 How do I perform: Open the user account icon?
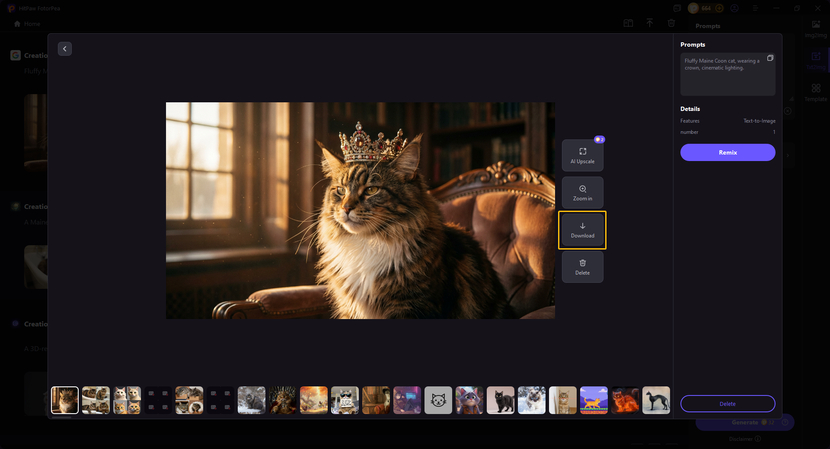coord(735,8)
